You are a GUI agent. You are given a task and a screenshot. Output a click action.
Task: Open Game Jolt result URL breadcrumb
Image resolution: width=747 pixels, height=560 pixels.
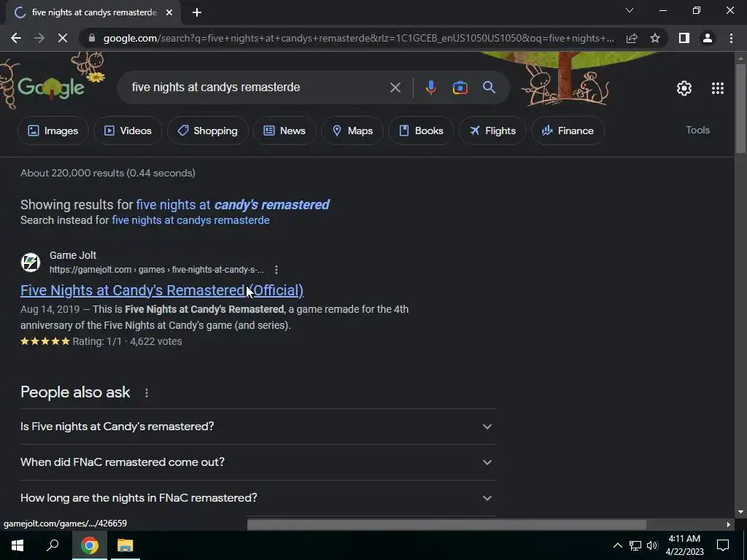tap(156, 270)
